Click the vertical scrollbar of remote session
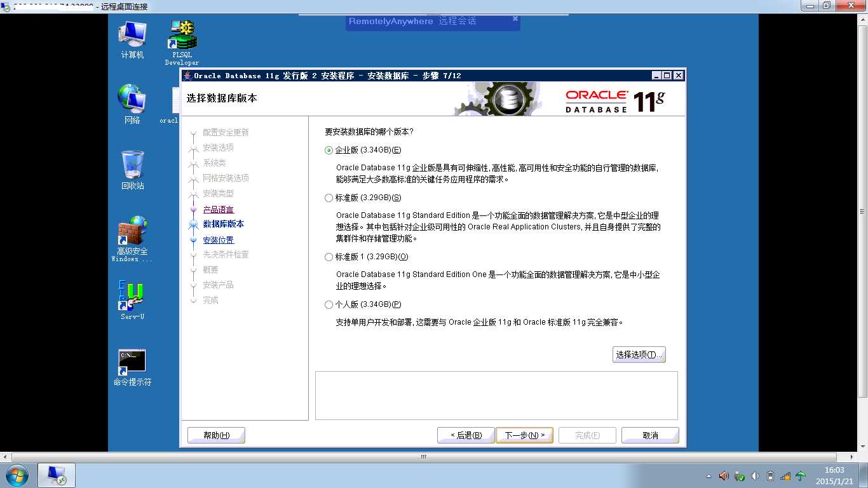Screen dimensions: 868x488 point(863,212)
